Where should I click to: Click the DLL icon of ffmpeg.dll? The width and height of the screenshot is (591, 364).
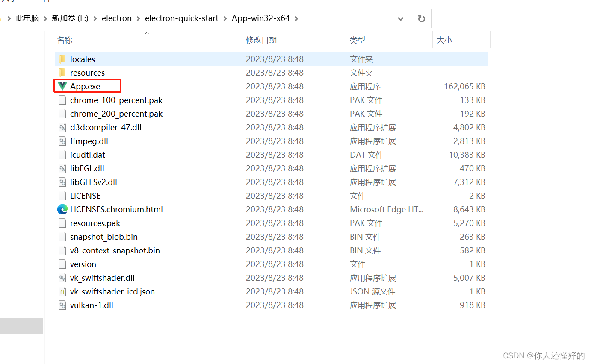point(62,141)
